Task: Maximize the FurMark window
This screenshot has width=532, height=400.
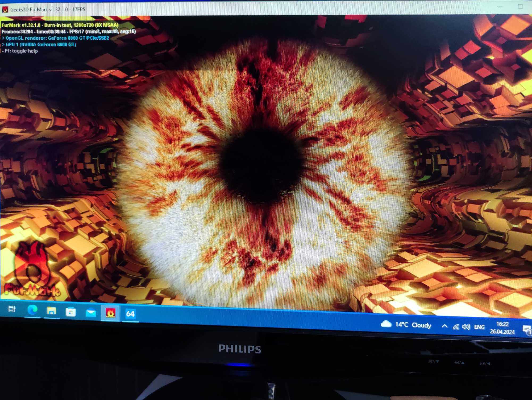Action: [520, 7]
